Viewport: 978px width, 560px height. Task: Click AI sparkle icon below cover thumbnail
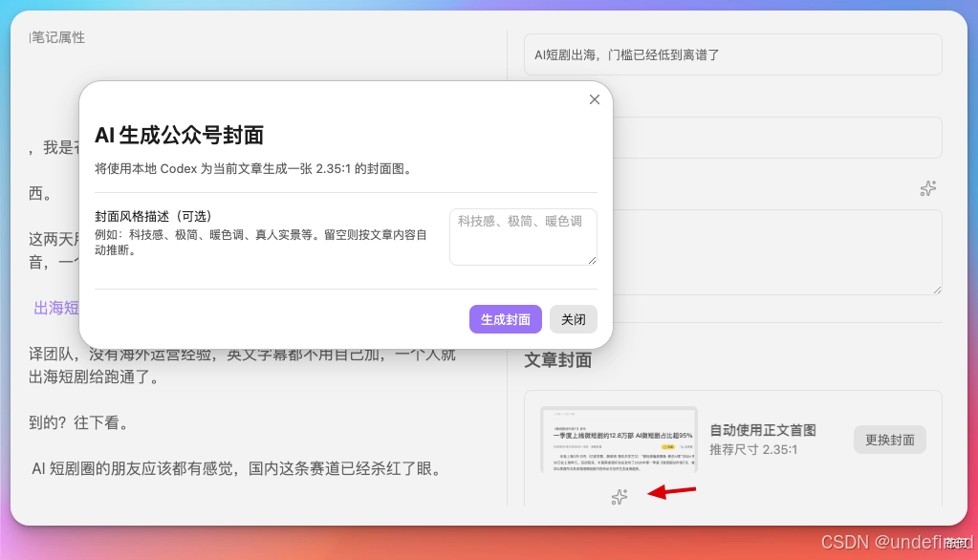click(619, 497)
